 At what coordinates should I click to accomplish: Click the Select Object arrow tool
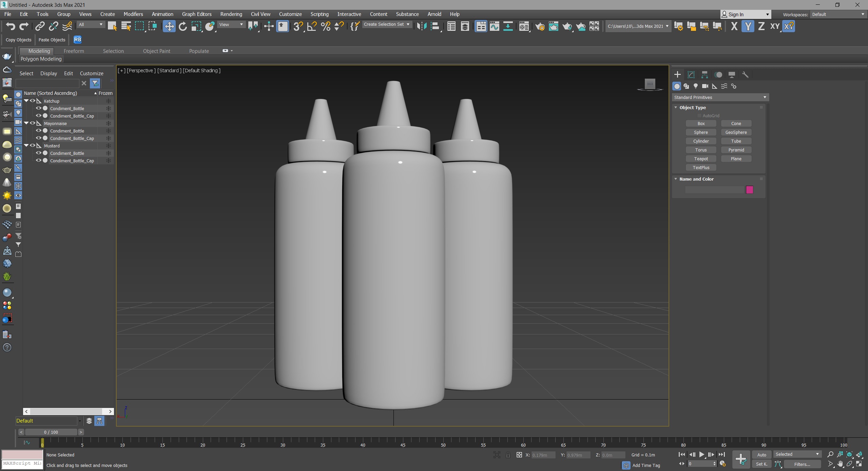point(112,26)
